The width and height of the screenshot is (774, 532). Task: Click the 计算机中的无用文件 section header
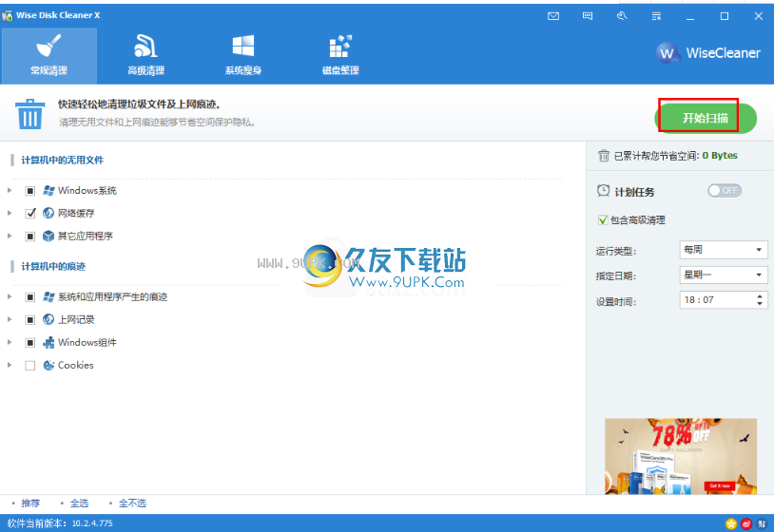(x=62, y=161)
